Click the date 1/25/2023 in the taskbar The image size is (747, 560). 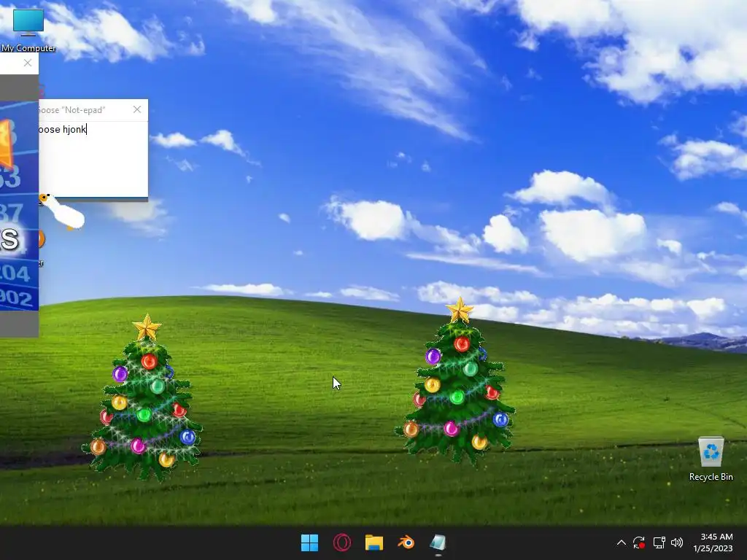pyautogui.click(x=713, y=548)
